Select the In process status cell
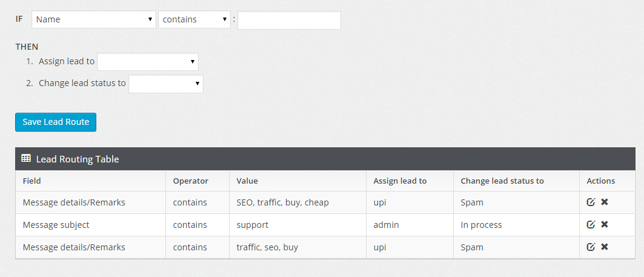 coord(516,225)
